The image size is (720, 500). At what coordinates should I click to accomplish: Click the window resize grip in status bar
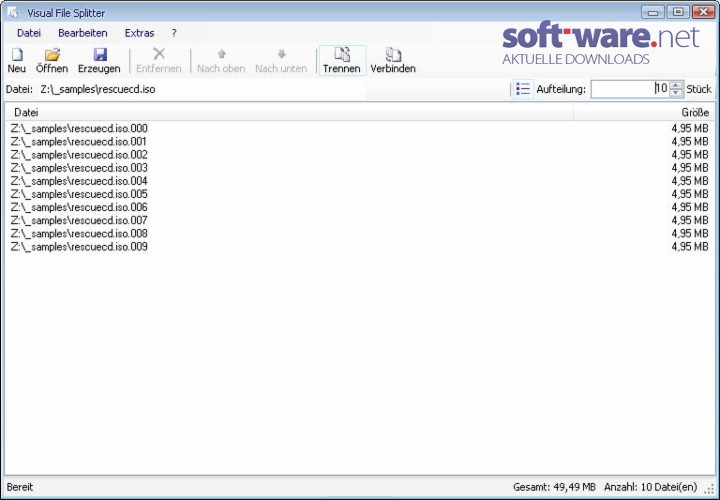click(x=710, y=489)
